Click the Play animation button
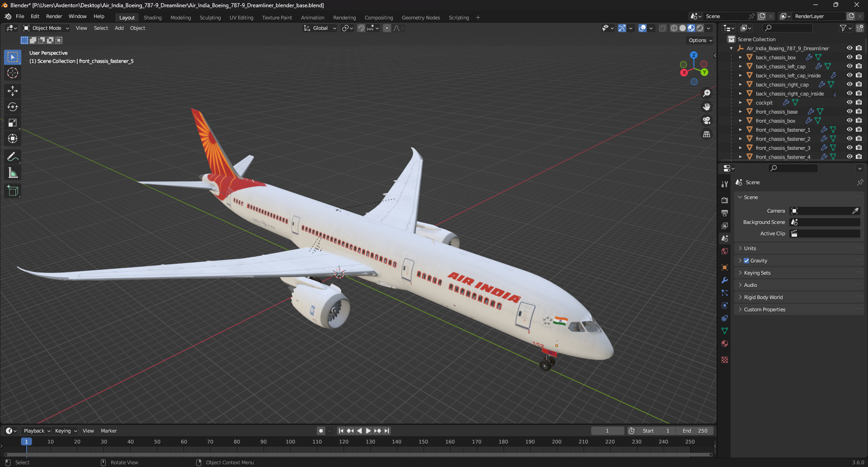This screenshot has height=467, width=868. [368, 431]
